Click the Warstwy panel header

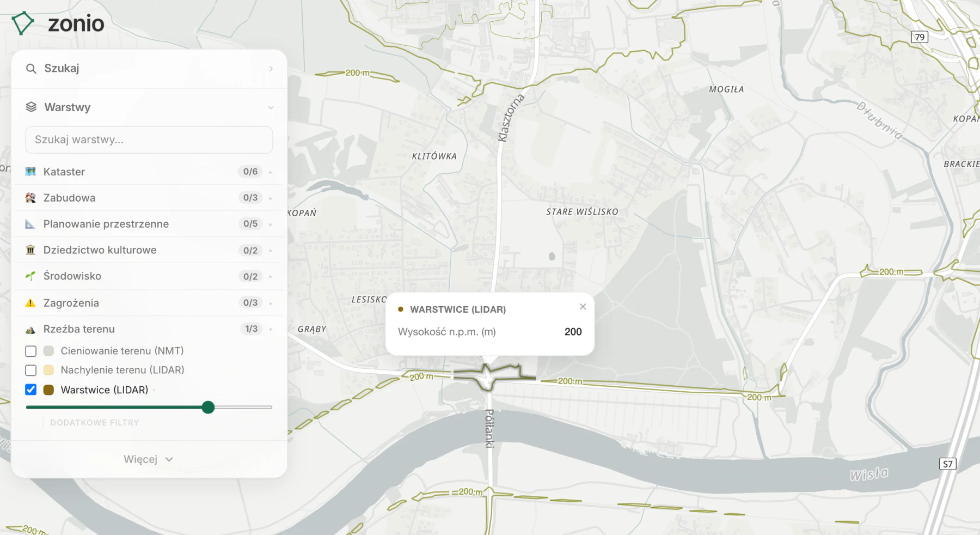(149, 107)
